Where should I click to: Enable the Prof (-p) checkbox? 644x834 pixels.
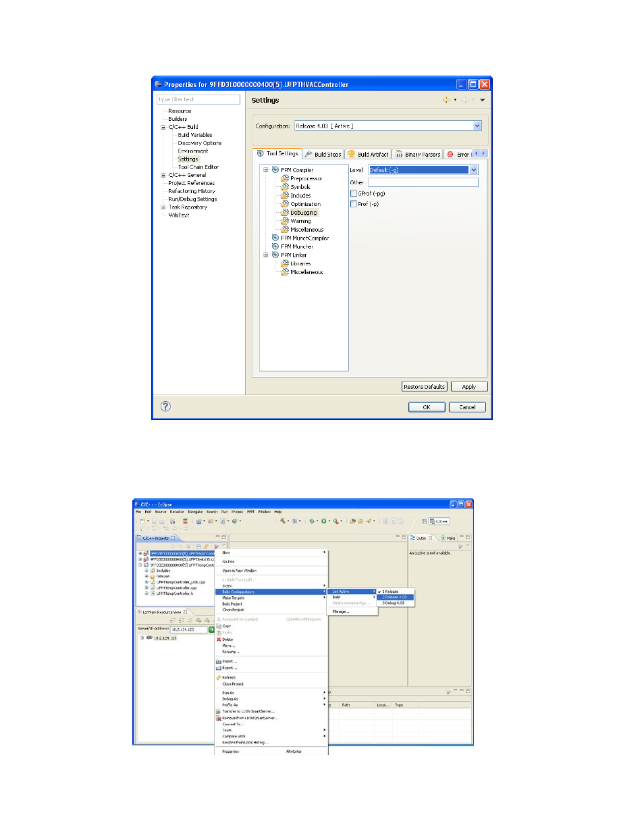(354, 204)
